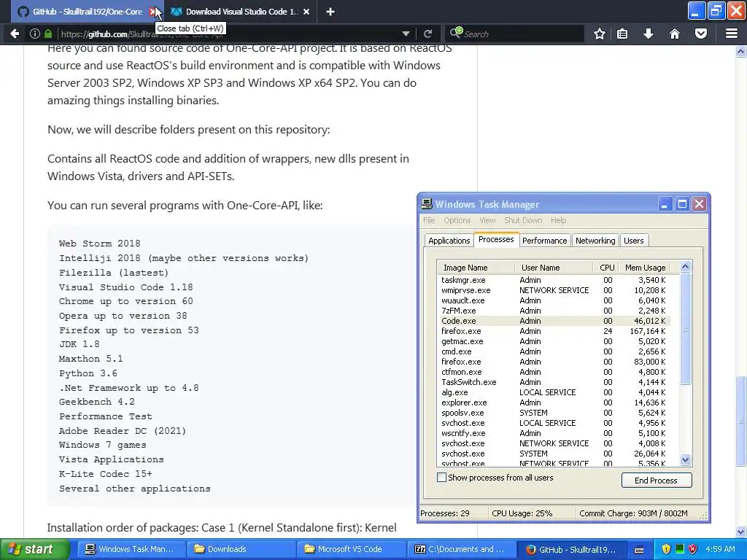Click the process list scrollbar thumb
The width and height of the screenshot is (747, 560).
pyautogui.click(x=685, y=329)
